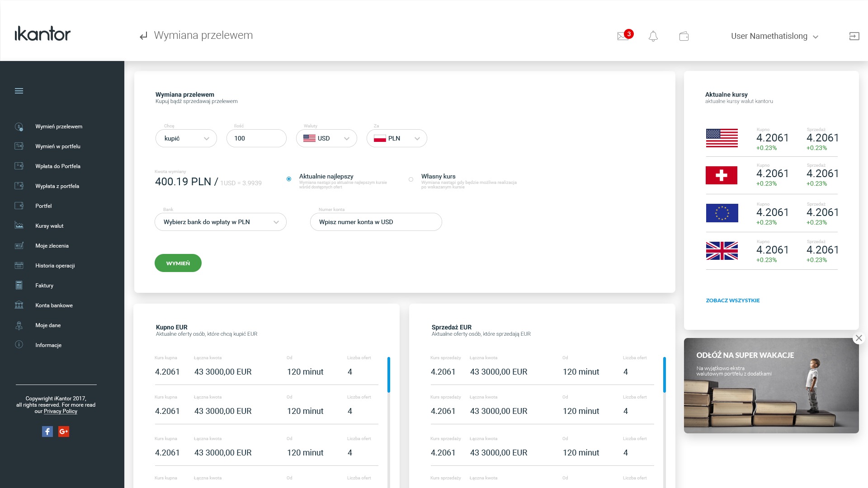The height and width of the screenshot is (488, 868).
Task: Click the Ilość amount field showing 100
Action: 256,138
